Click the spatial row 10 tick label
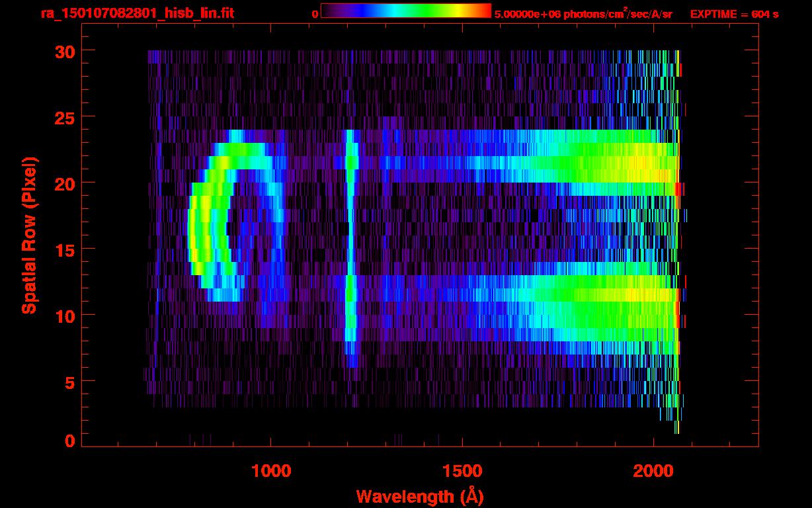This screenshot has width=812, height=508. pos(65,316)
